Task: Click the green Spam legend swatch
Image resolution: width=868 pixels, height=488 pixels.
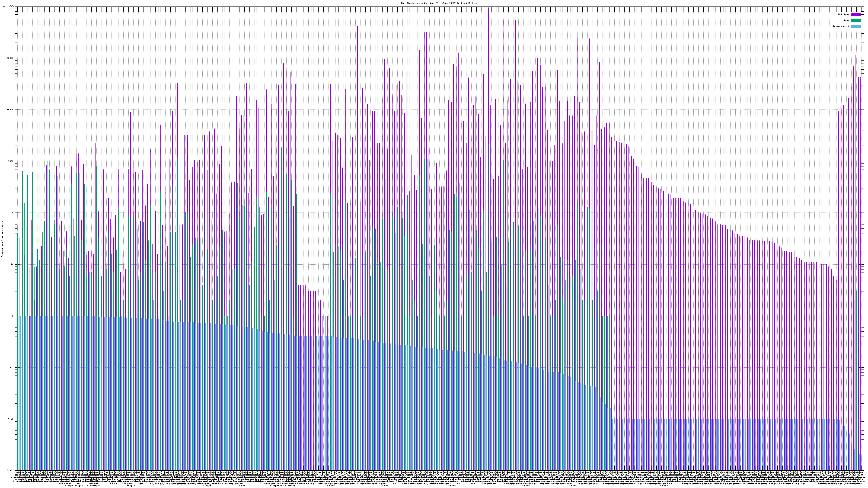Action: (856, 21)
